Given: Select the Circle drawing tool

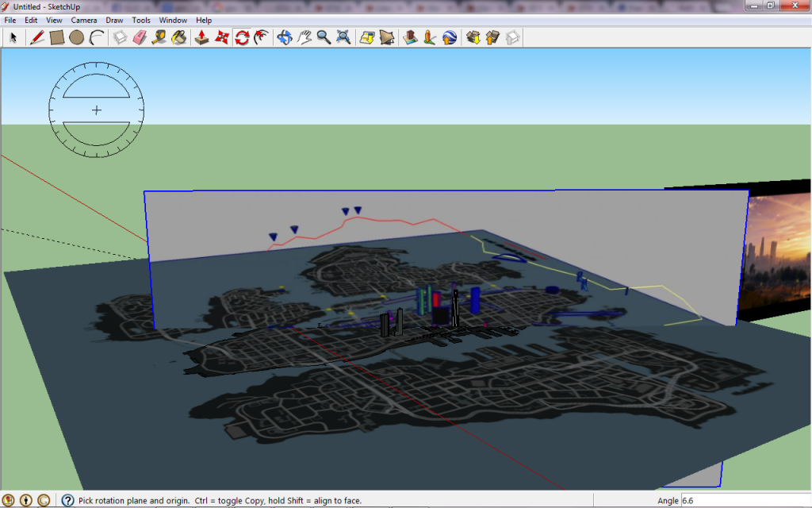Looking at the screenshot, I should point(76,37).
